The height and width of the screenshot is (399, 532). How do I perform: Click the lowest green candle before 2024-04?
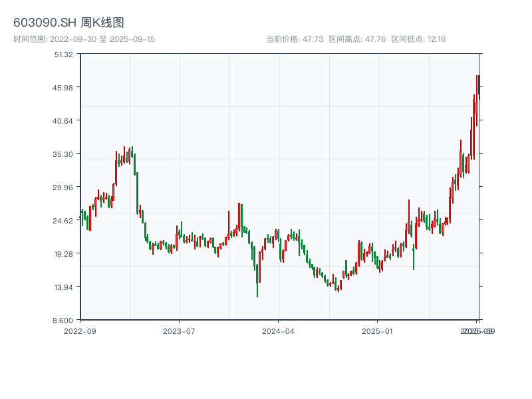click(x=257, y=280)
